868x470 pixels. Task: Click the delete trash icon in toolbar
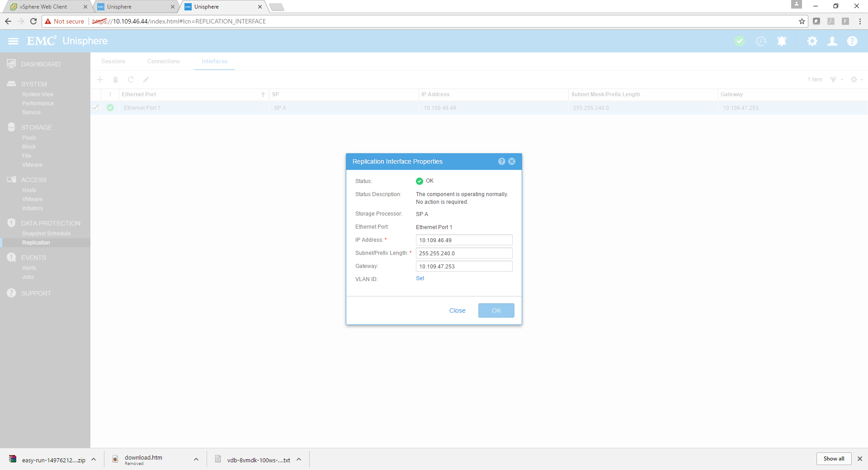tap(115, 80)
